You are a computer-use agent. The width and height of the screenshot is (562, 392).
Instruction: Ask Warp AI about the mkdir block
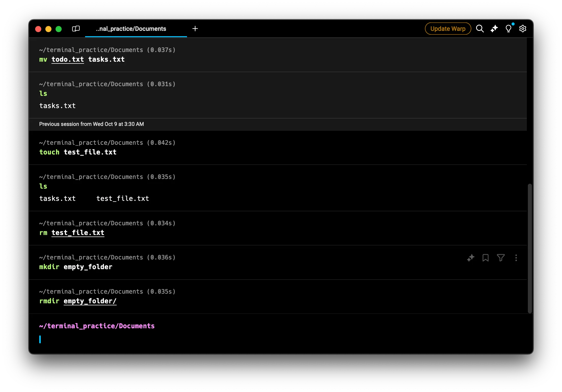click(x=471, y=258)
